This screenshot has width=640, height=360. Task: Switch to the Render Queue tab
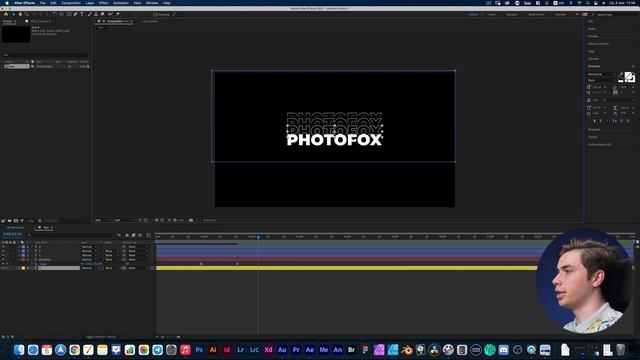16,228
